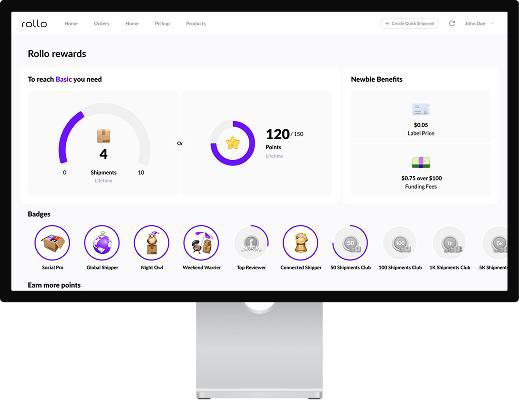Click the 'Rollo rewards' page heading

[57, 54]
